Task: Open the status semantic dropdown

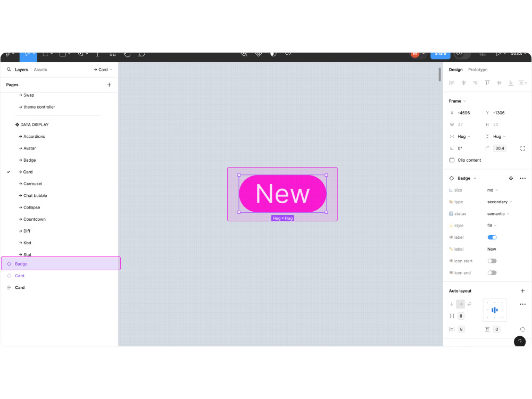Action: coord(498,214)
